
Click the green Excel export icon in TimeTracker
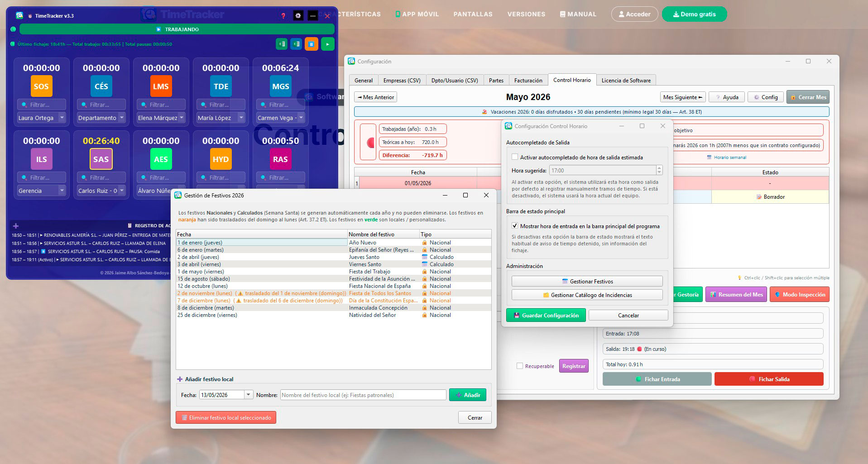point(282,44)
